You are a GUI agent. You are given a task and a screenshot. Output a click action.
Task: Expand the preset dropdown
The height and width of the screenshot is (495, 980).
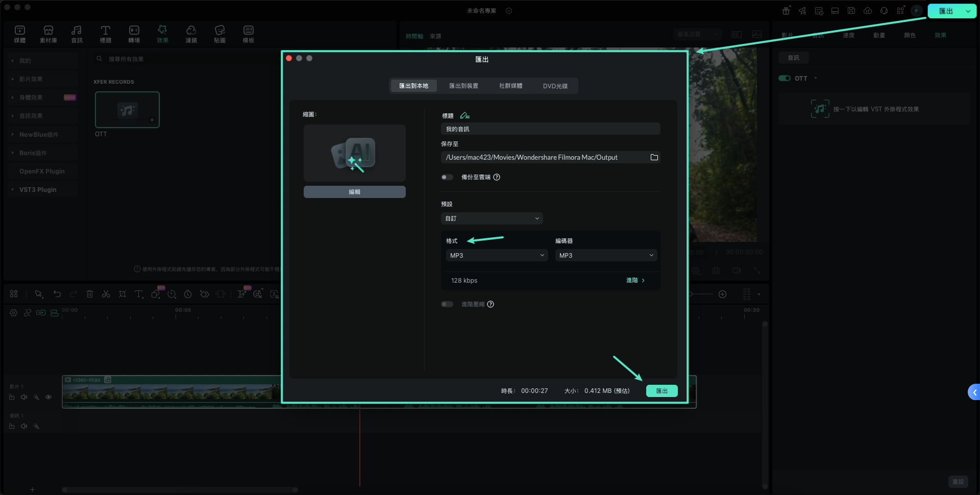point(492,218)
